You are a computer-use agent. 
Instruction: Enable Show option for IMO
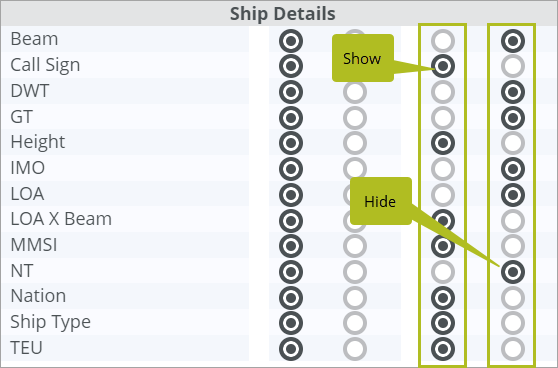(x=443, y=169)
